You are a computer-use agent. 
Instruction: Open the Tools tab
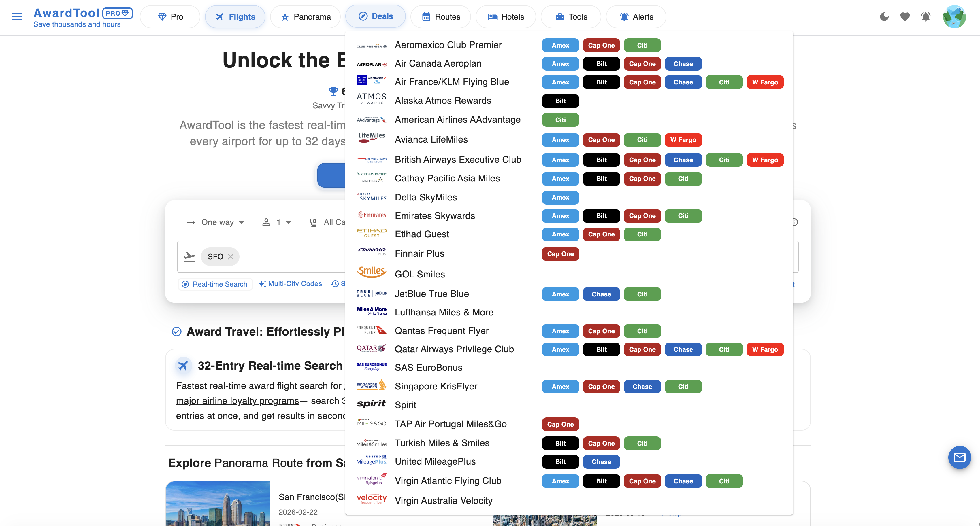click(571, 17)
